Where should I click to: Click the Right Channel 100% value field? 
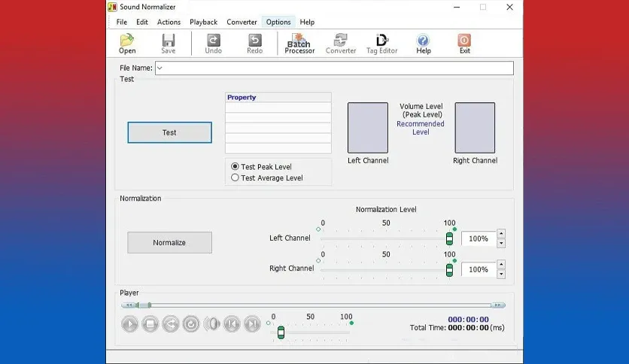(x=479, y=269)
